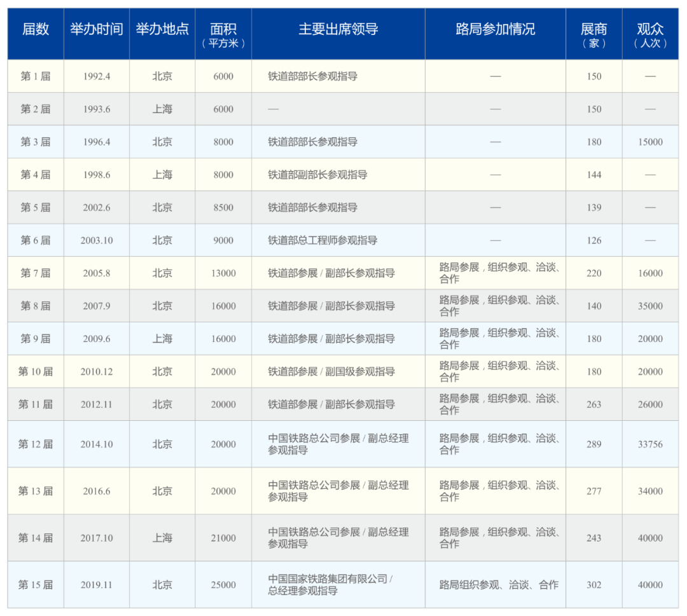The height and width of the screenshot is (616, 687).
Task: Click the 33756 audience value for 第 12 届
Action: coord(650,444)
